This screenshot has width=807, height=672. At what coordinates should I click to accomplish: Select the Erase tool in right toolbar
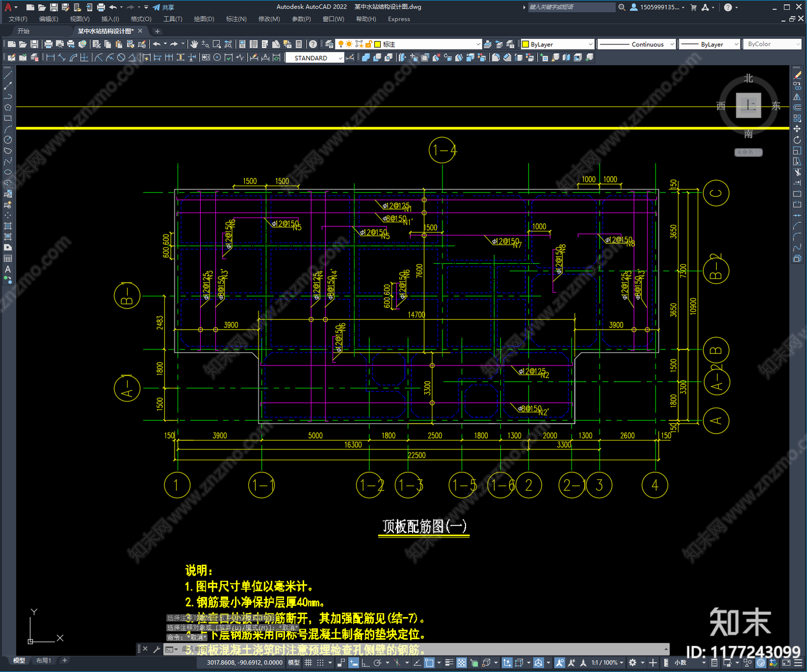tap(797, 75)
